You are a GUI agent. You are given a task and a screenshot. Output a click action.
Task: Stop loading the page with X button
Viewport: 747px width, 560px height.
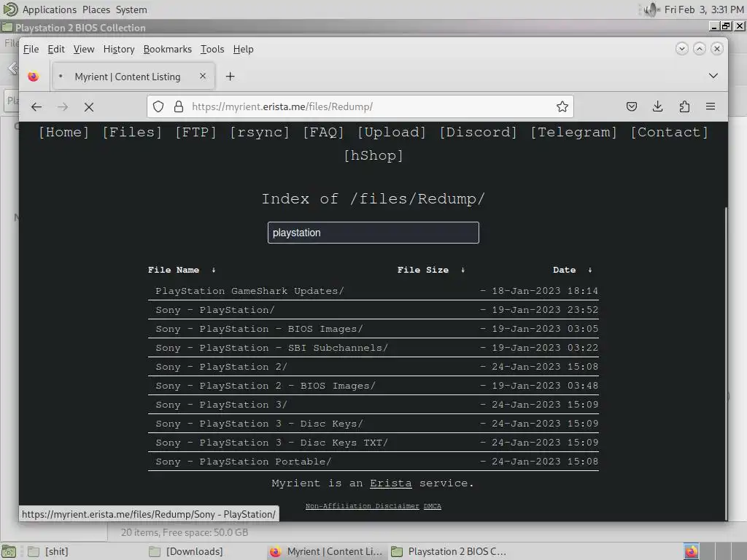88,106
